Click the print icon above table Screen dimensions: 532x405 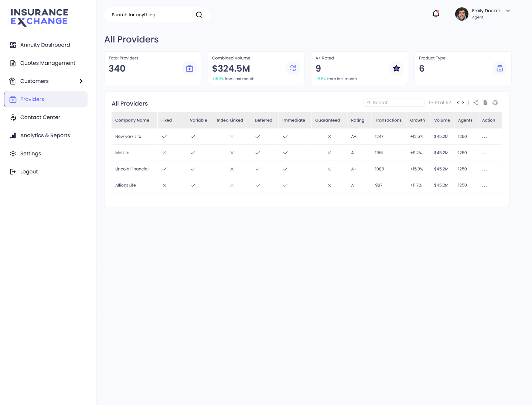495,103
